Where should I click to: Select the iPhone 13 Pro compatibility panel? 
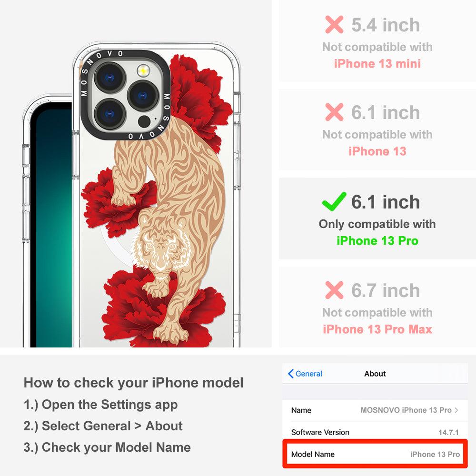[377, 218]
